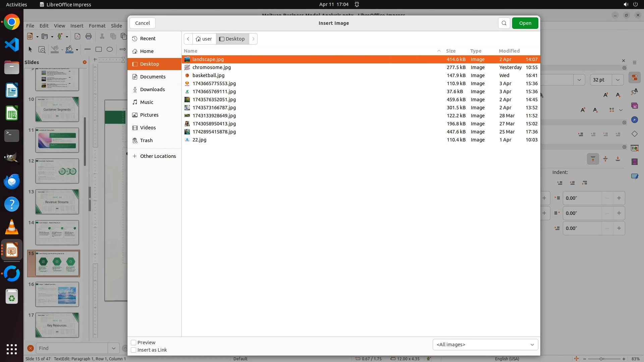Screen dimensions: 644x362
Task: Expand the Find field dropdown arrow
Action: pyautogui.click(x=113, y=348)
